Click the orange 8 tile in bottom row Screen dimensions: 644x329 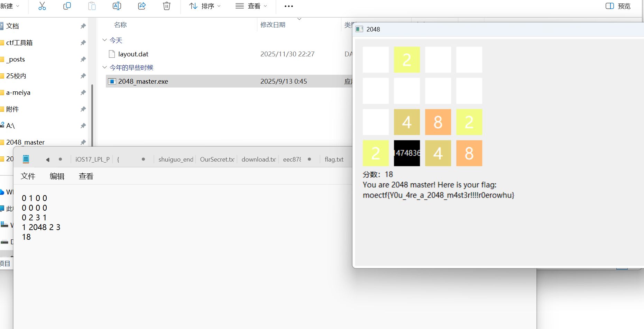pyautogui.click(x=469, y=153)
